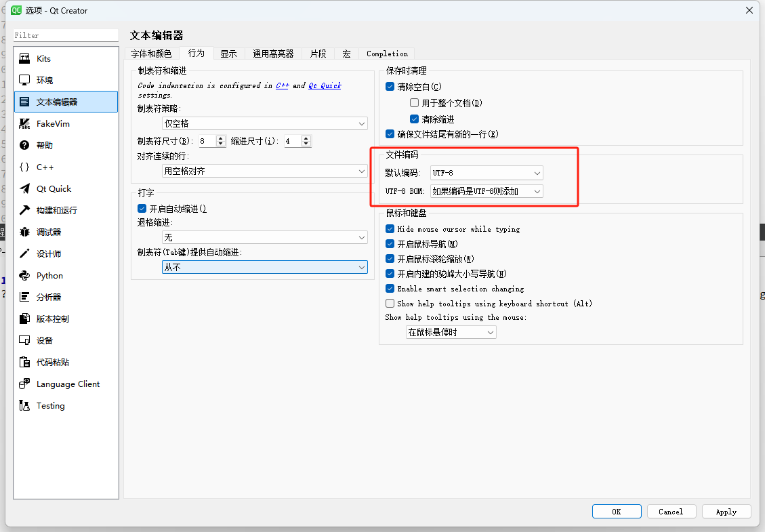Toggle 确保文件结尾有新的一行(E) checkbox

coord(390,134)
